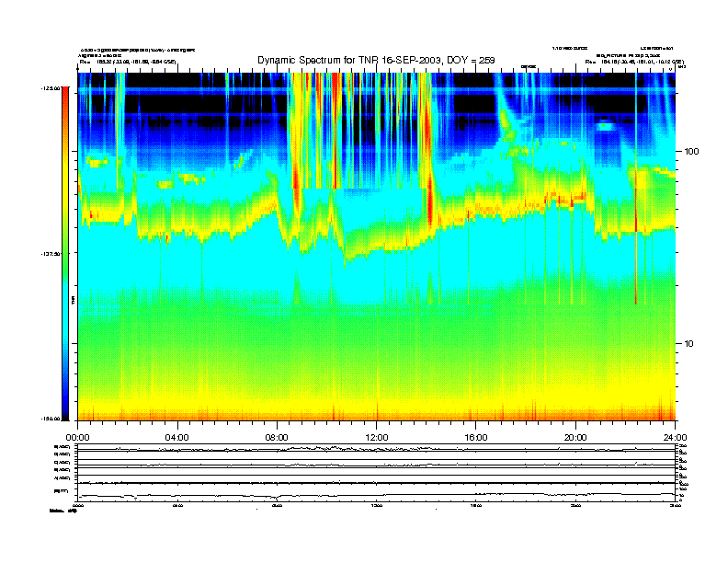Click the "16:00" time axis label
This screenshot has width=728, height=563.
[476, 438]
